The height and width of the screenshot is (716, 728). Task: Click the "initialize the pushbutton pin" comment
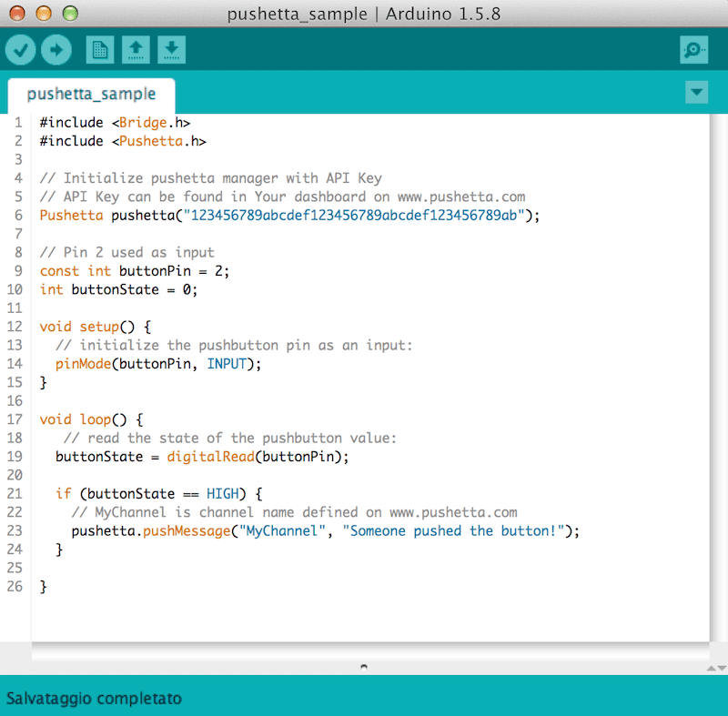[x=234, y=345]
